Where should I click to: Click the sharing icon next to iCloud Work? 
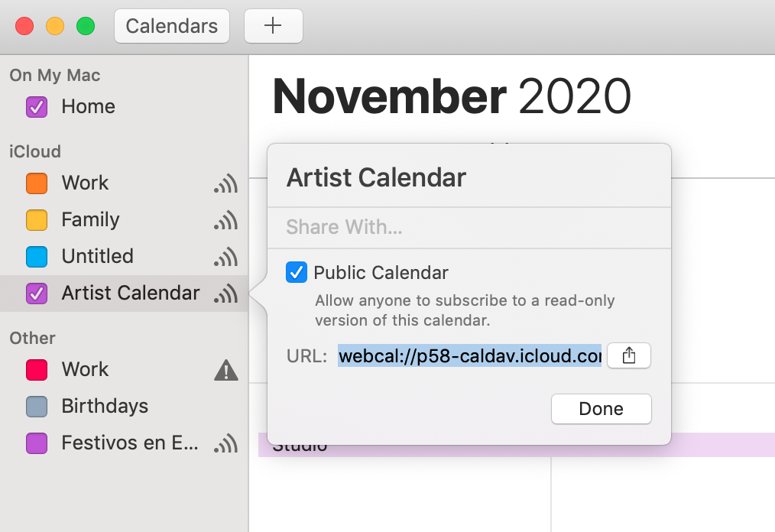click(226, 183)
